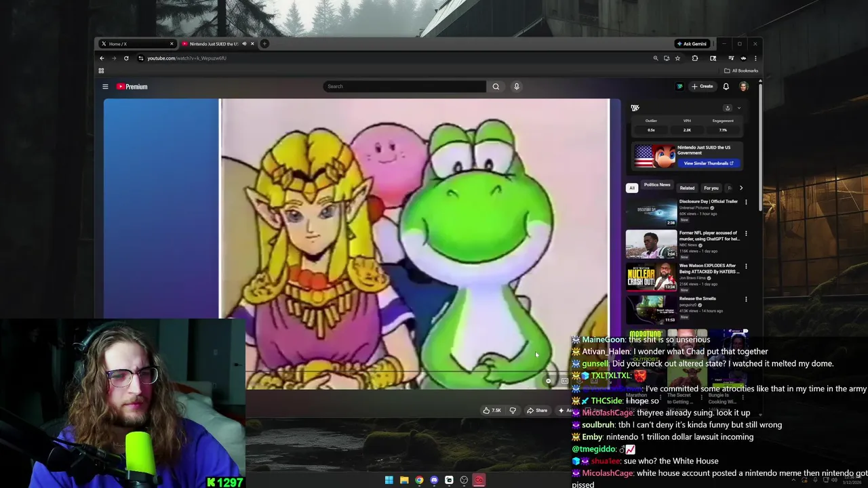Viewport: 868px width, 488px height.
Task: Open the red app in taskbar
Action: click(x=479, y=481)
